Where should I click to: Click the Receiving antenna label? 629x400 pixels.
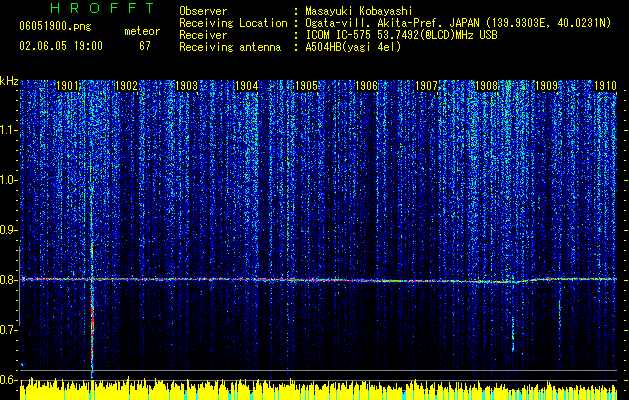tap(230, 48)
